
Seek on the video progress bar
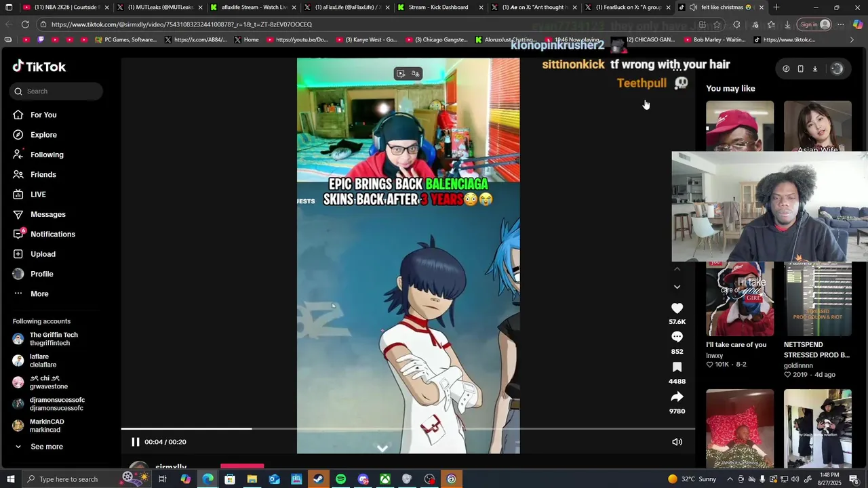(x=408, y=428)
